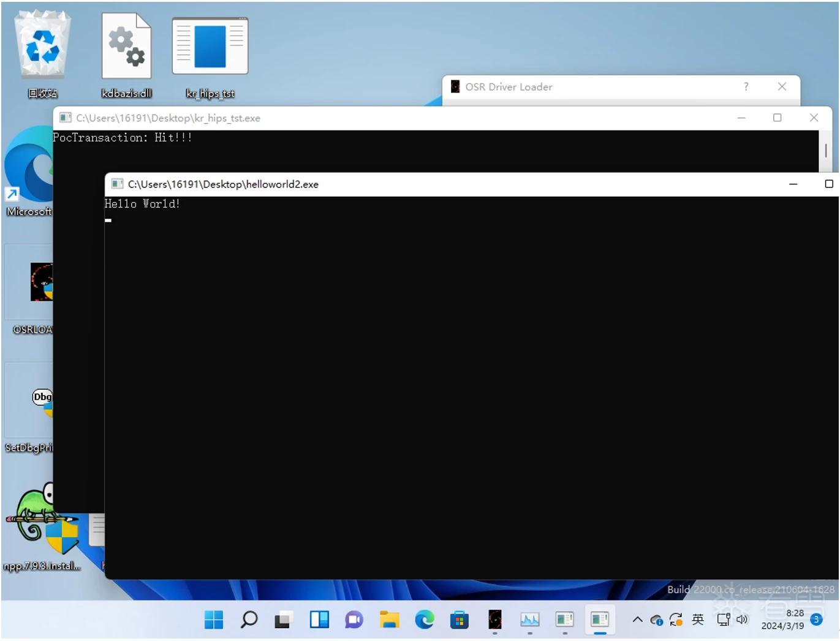The width and height of the screenshot is (840, 641).
Task: Click the 'Hello World!' console output
Action: [x=142, y=203]
